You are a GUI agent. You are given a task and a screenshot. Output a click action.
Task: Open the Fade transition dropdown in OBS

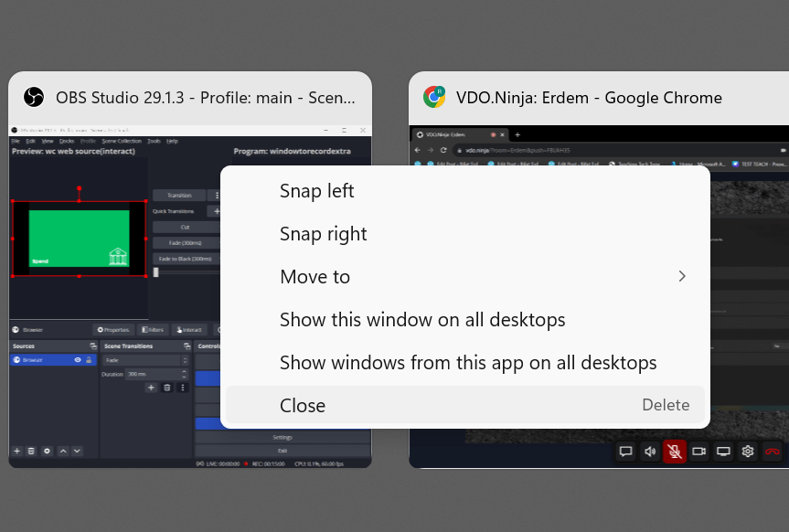click(x=145, y=360)
